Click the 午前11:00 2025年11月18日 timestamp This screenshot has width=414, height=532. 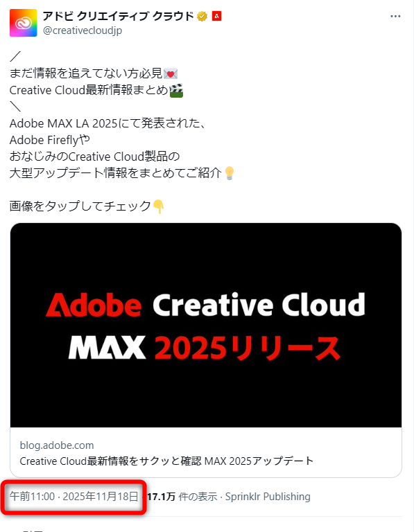click(74, 497)
